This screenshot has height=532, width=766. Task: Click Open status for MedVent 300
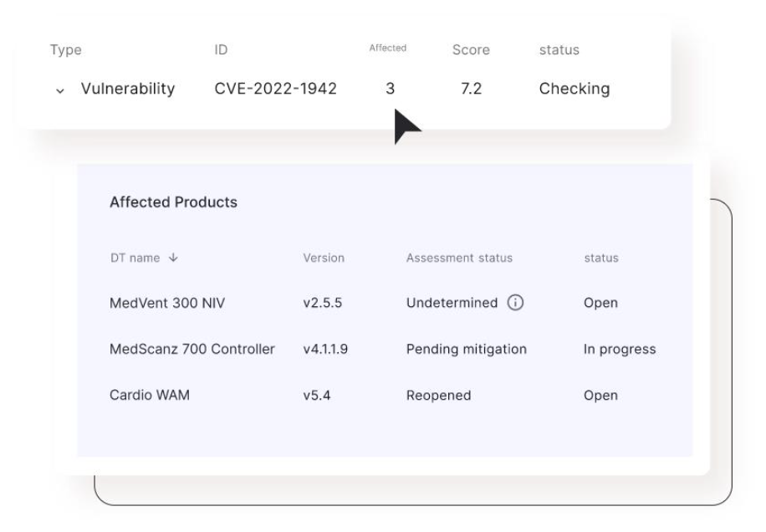600,303
